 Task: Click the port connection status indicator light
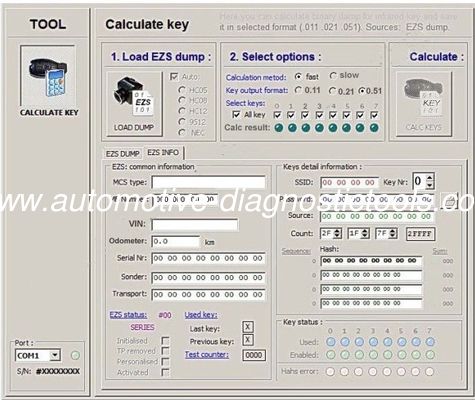point(75,356)
